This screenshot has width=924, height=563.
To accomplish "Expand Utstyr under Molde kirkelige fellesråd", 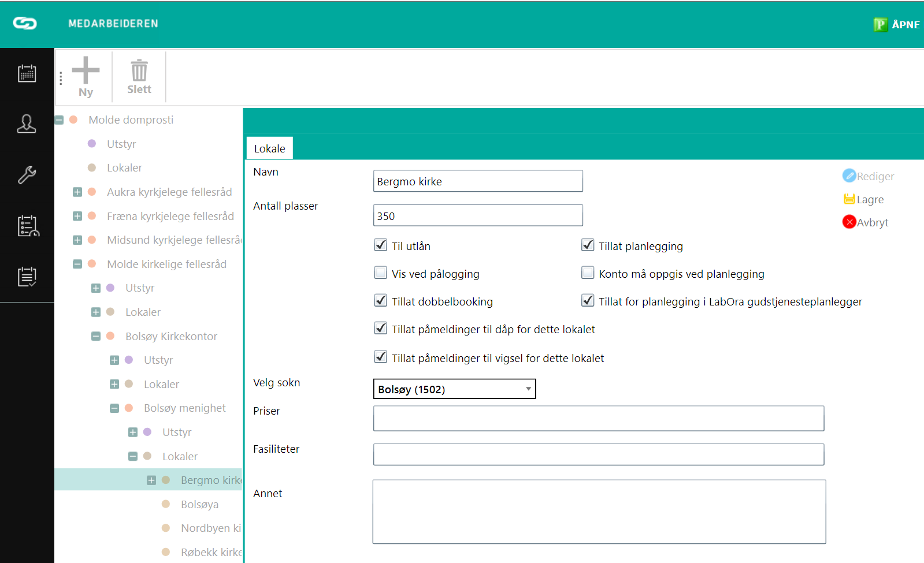I will 96,288.
